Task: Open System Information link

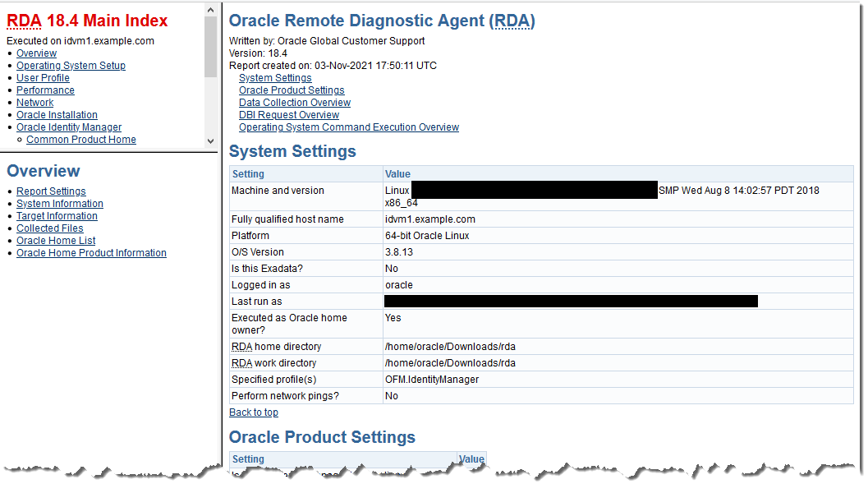Action: pos(60,203)
